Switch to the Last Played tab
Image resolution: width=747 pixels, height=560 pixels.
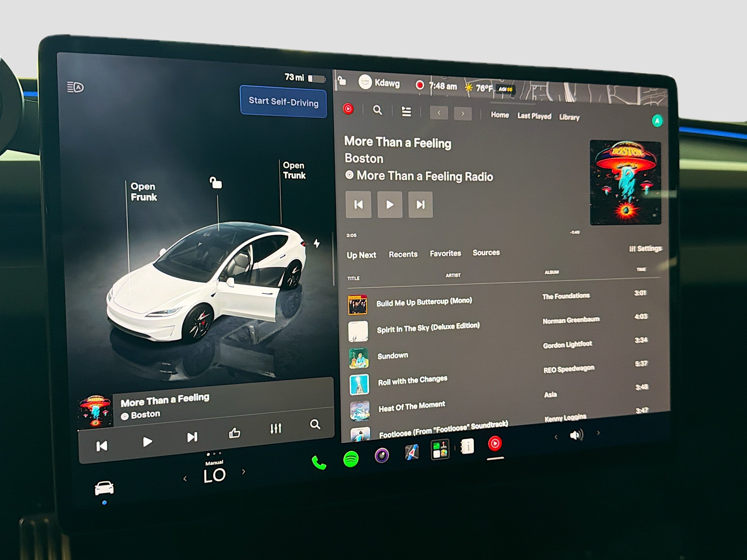tap(534, 116)
